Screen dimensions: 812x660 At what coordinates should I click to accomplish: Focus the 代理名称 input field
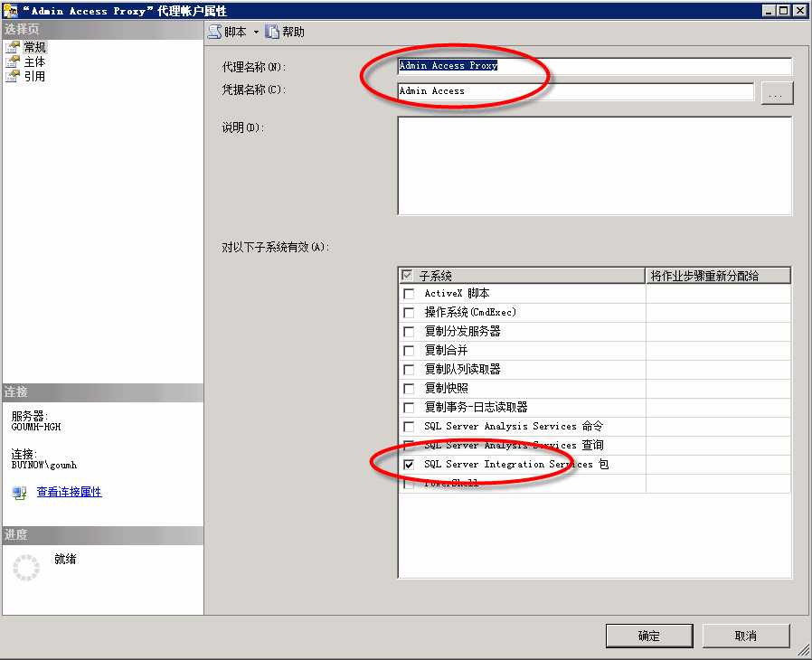coord(594,66)
